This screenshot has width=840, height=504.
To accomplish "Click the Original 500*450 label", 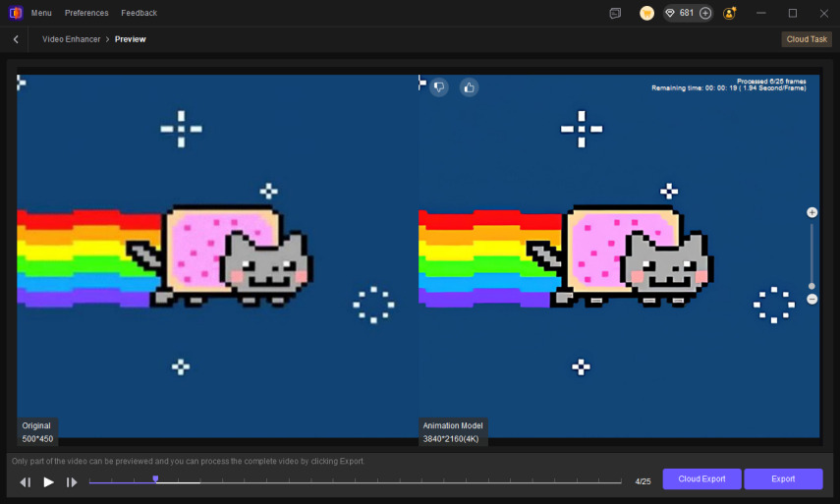I will coord(37,431).
